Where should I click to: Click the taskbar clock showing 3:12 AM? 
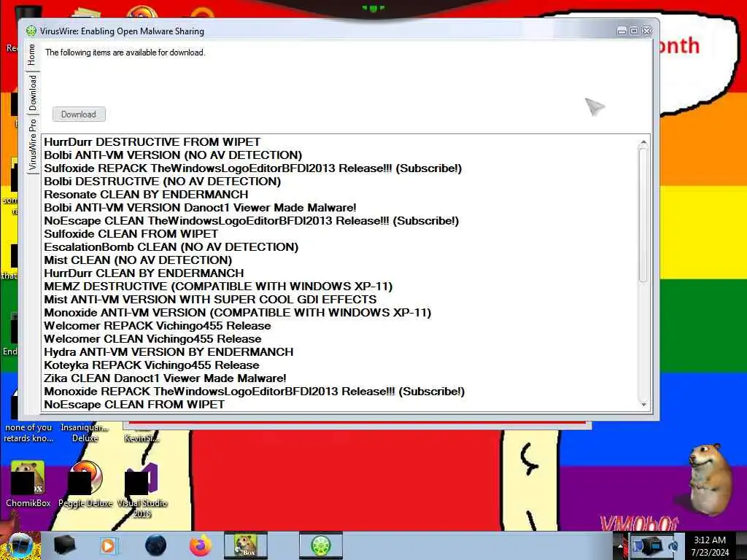tap(710, 546)
